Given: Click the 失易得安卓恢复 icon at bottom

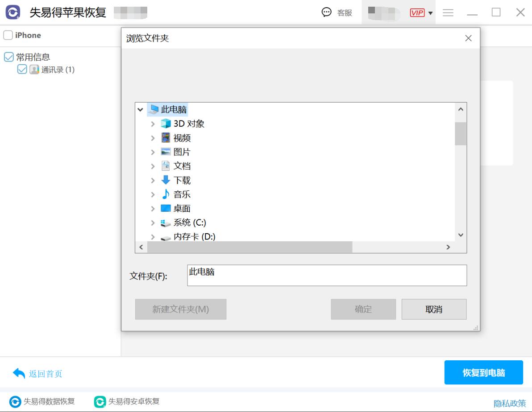Looking at the screenshot, I should coord(99,402).
